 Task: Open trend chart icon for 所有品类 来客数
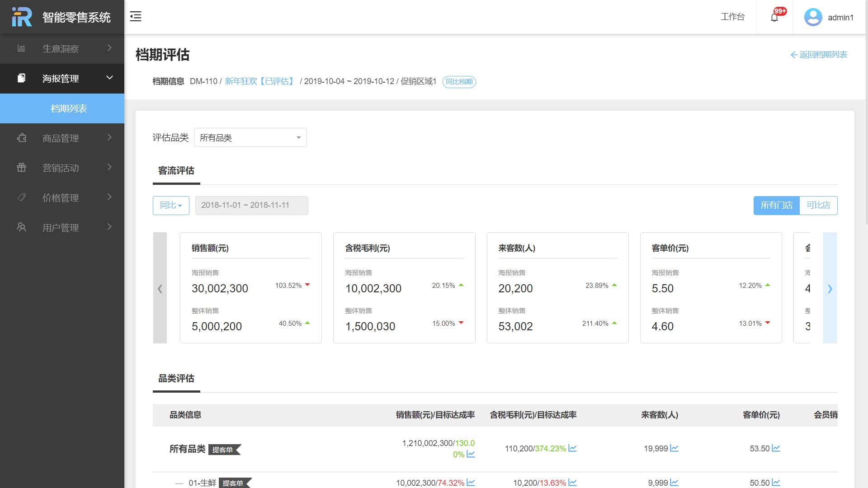(x=674, y=448)
